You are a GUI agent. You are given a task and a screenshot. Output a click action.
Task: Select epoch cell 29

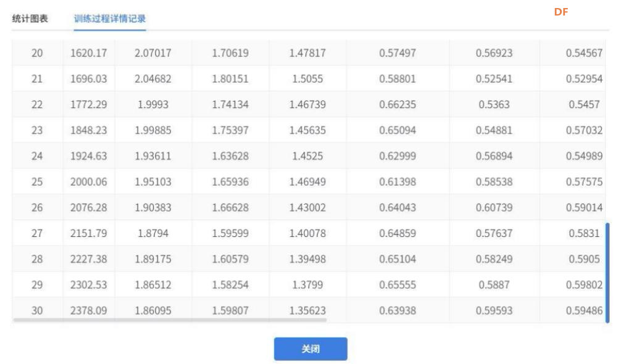click(x=37, y=284)
